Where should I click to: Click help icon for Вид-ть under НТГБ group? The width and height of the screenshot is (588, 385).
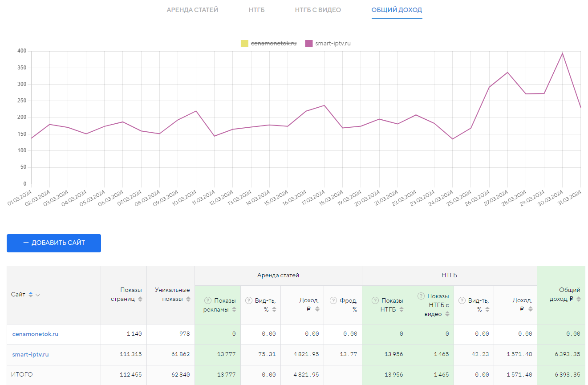(462, 300)
